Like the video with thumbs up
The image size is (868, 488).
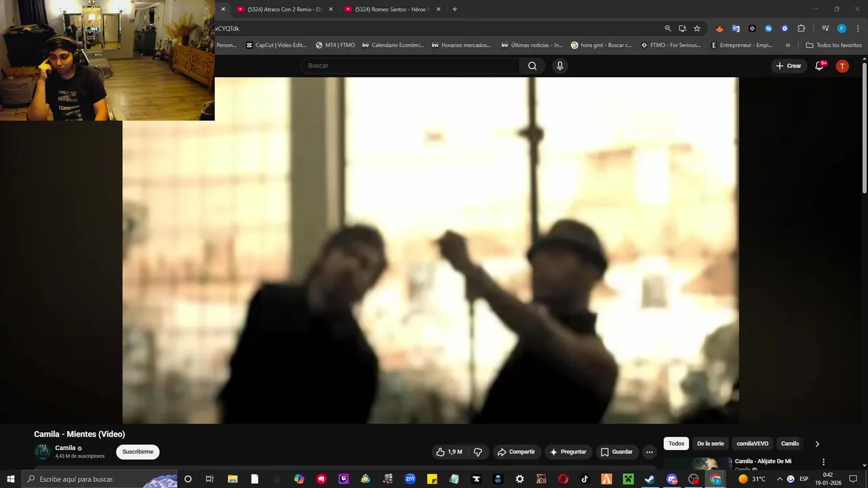pyautogui.click(x=449, y=452)
